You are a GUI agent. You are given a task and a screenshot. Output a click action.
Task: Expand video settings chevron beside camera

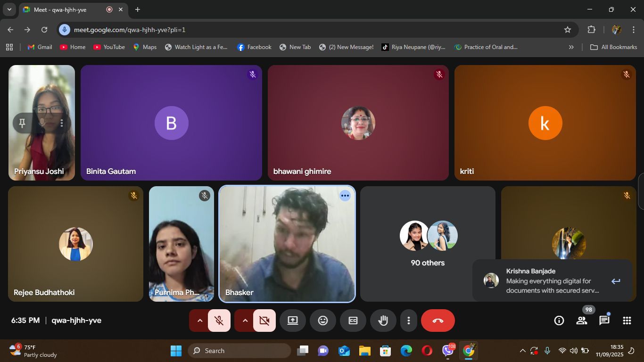[x=245, y=321]
